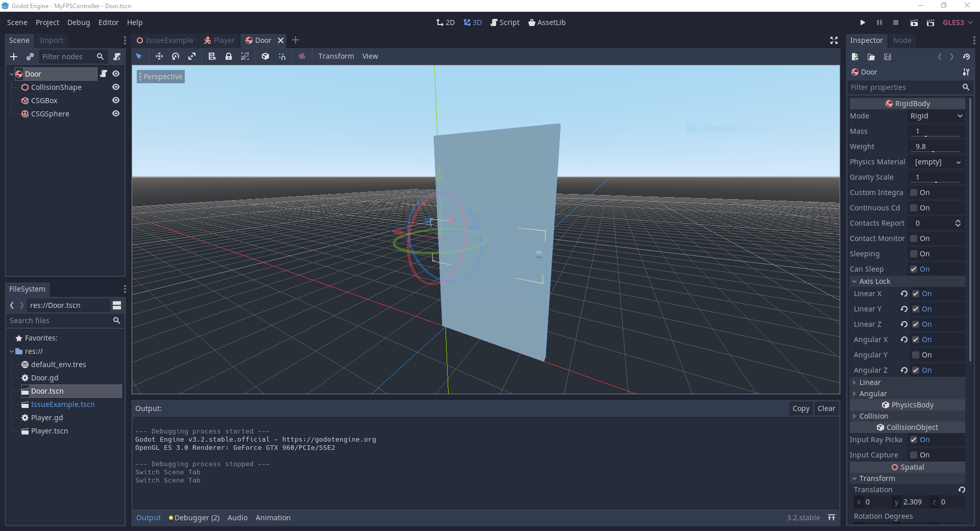This screenshot has width=980, height=531.
Task: Select the Scale mode tool
Action: coord(192,56)
